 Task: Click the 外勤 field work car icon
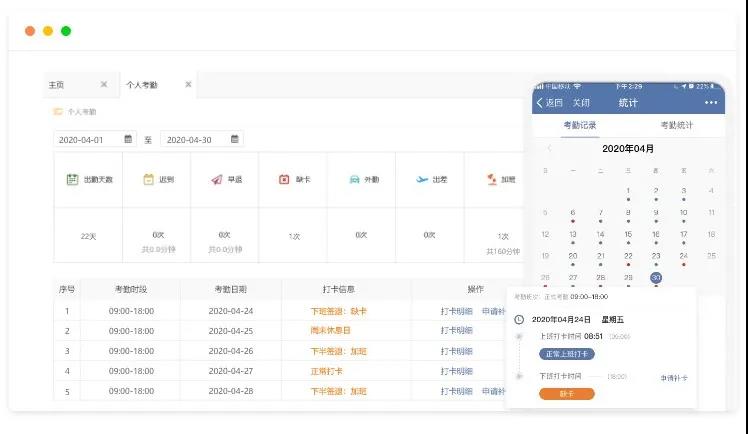click(x=354, y=179)
